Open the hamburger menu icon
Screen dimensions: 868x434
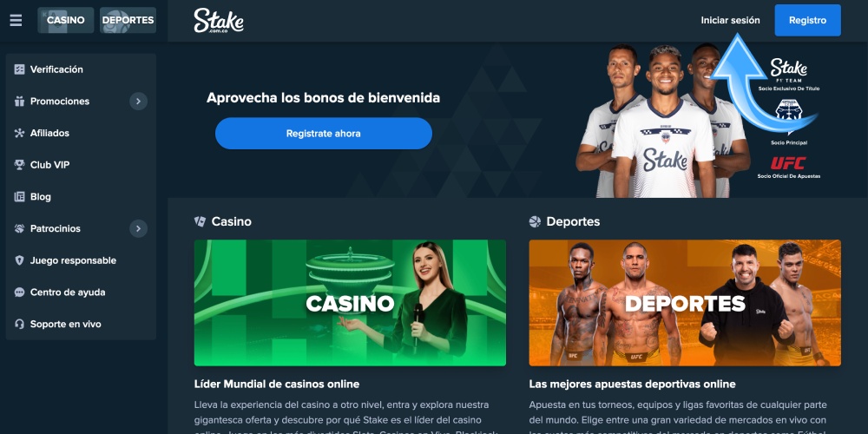[16, 21]
